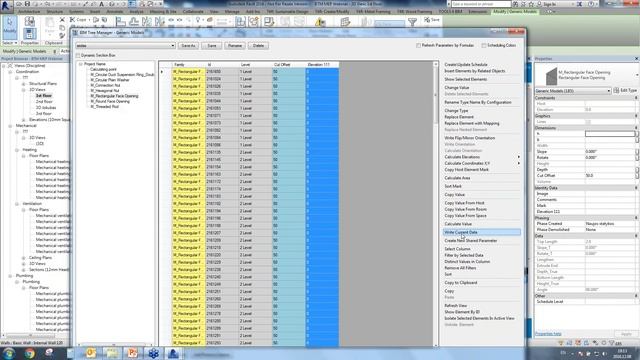Open Calculate Elevations submenu
The height and width of the screenshot is (360, 640).
[482, 157]
